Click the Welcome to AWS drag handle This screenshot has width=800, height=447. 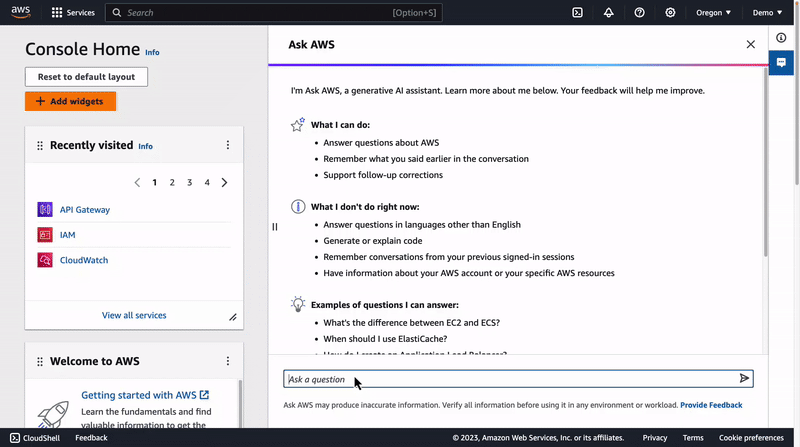[x=40, y=362]
